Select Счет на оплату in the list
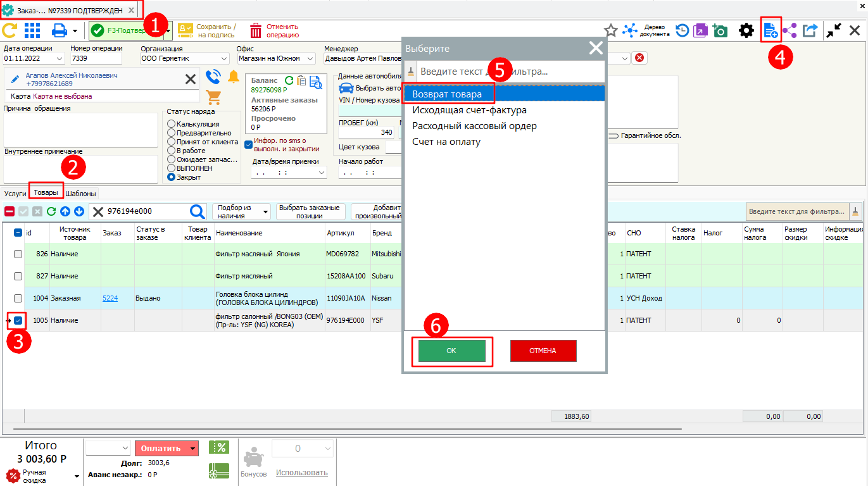This screenshot has width=868, height=486. (504, 142)
